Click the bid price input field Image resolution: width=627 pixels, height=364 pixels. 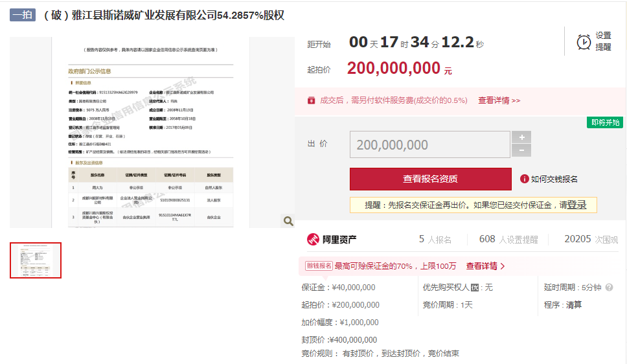(430, 144)
